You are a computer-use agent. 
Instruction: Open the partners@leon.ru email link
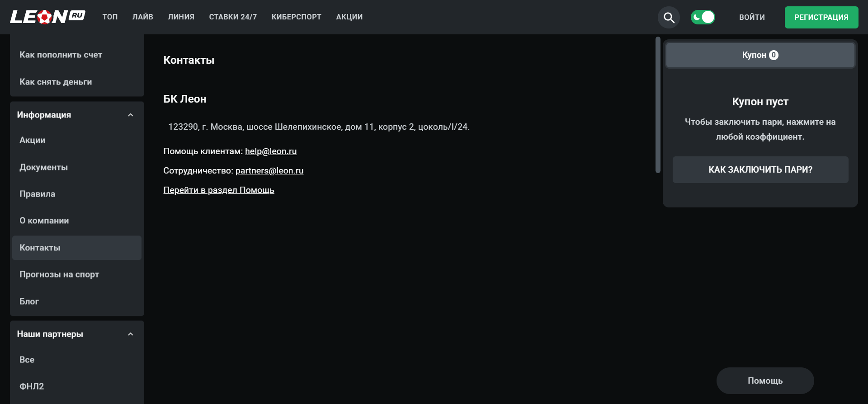pyautogui.click(x=269, y=171)
